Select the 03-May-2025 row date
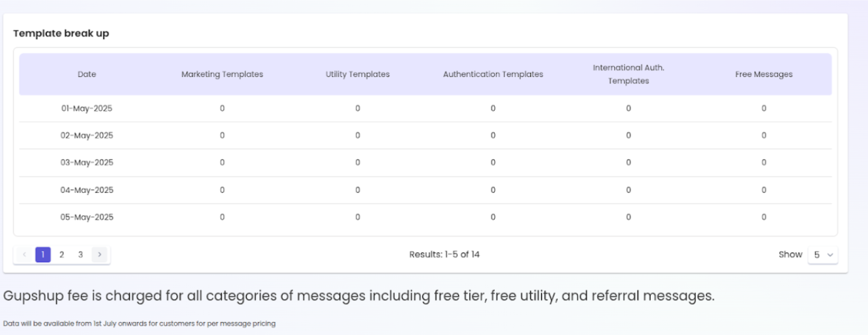Image resolution: width=868 pixels, height=335 pixels. tap(87, 163)
